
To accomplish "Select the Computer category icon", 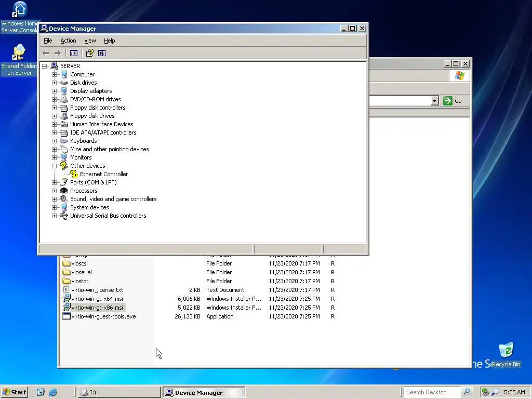I will point(64,74).
